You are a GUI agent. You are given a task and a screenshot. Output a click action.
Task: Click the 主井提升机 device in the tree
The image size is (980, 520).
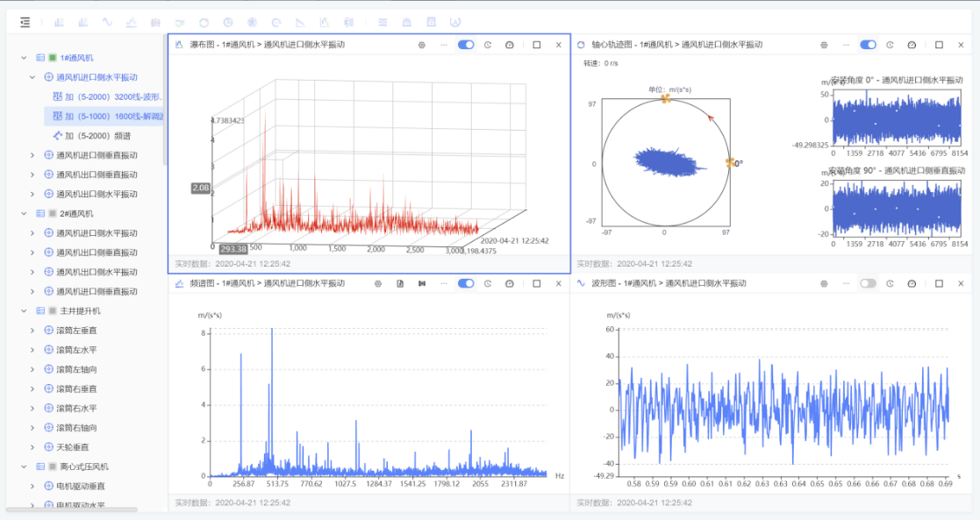[x=78, y=311]
